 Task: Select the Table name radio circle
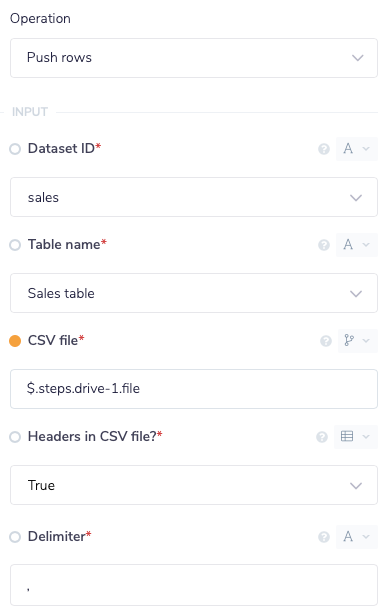point(15,245)
